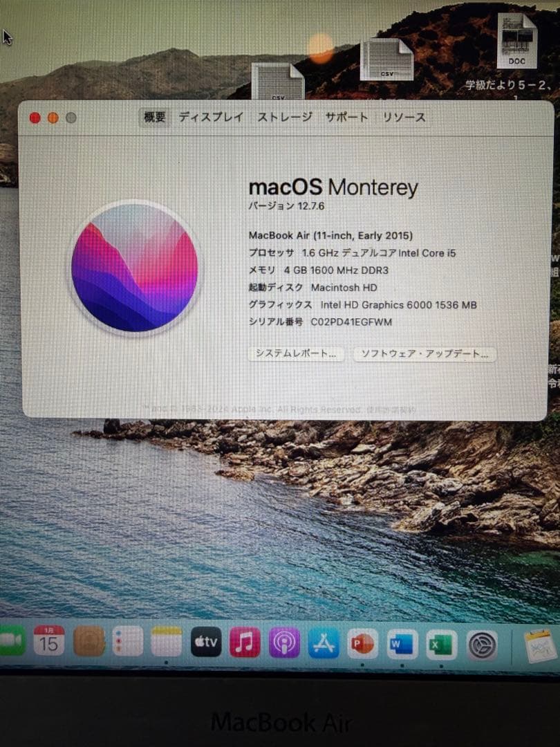
Task: Open the CSV file near the top
Action: 387,59
